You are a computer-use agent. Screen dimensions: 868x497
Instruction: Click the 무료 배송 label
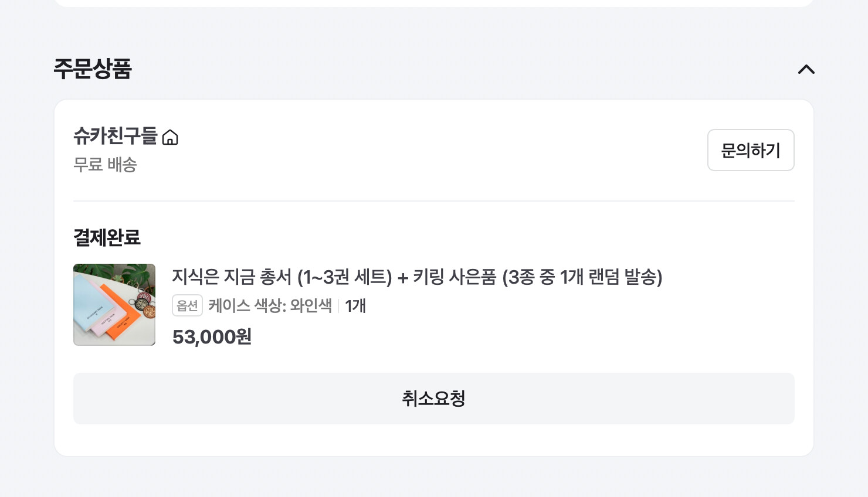(105, 165)
